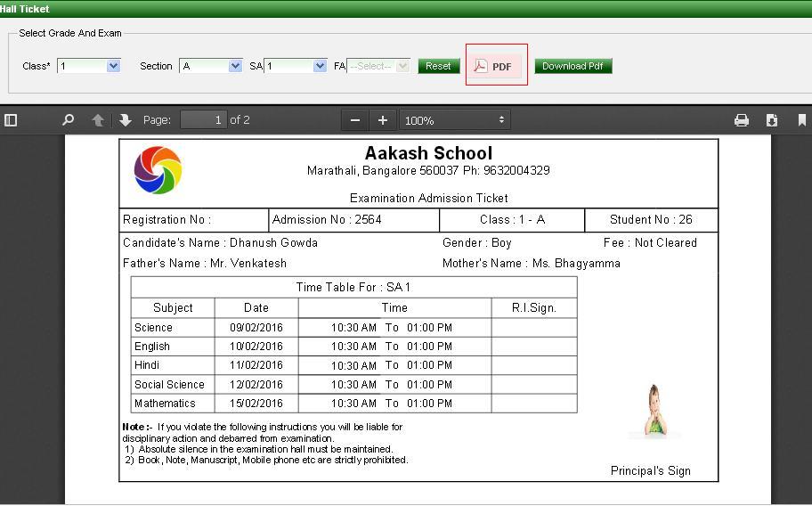Click the student photo on the ticket
Image resolution: width=812 pixels, height=506 pixels.
click(655, 411)
